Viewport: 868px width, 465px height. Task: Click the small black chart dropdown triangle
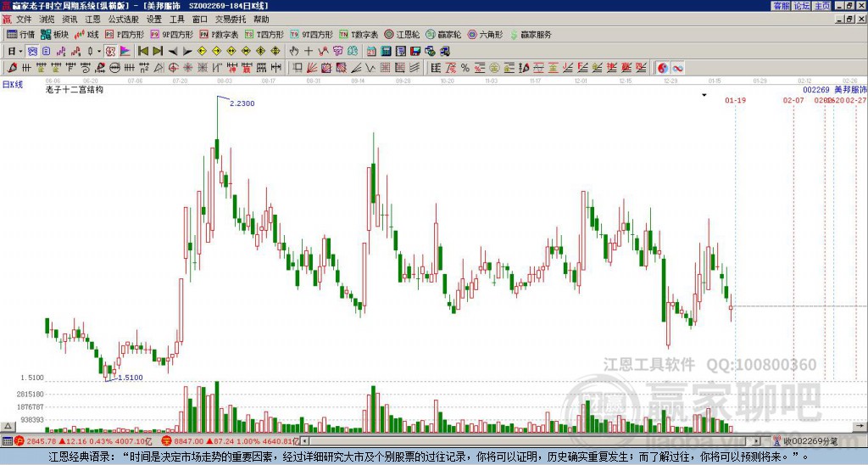pyautogui.click(x=704, y=95)
